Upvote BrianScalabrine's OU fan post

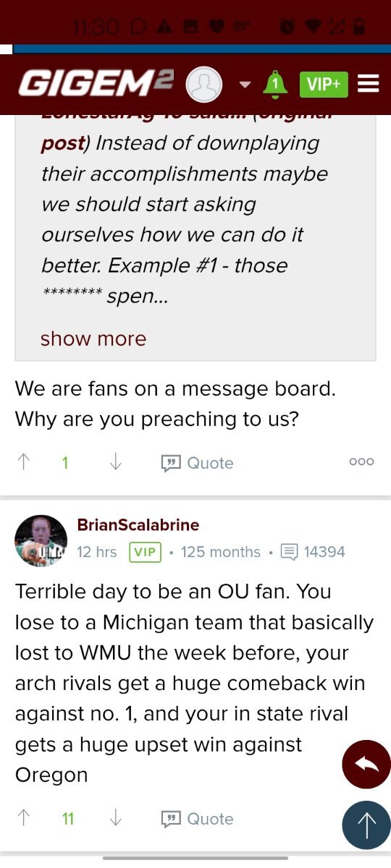tap(24, 819)
